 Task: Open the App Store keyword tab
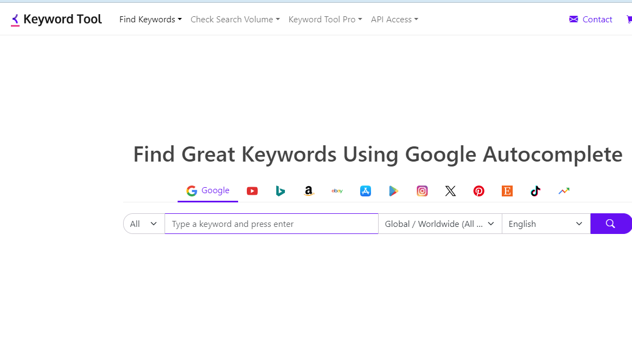[366, 191]
